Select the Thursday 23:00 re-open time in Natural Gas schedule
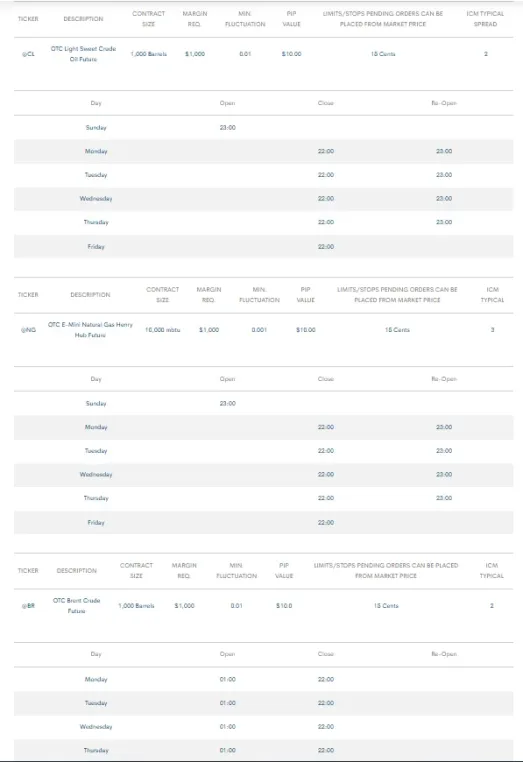This screenshot has width=523, height=762. point(444,498)
